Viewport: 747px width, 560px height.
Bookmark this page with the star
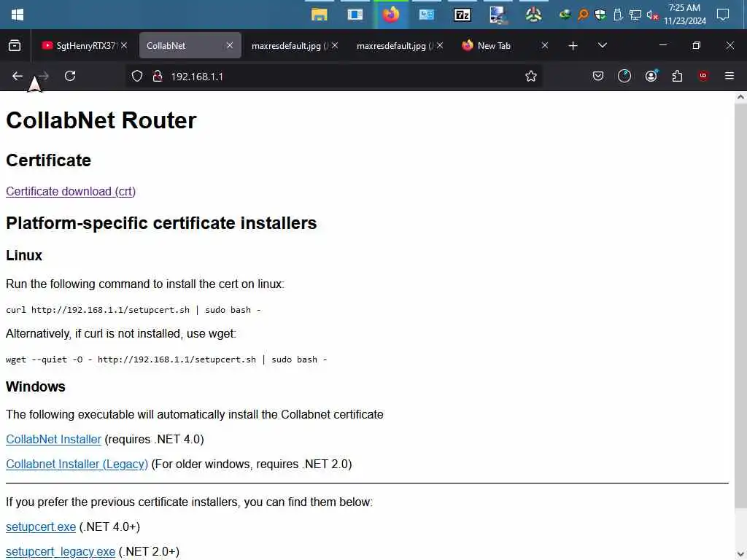(x=531, y=76)
